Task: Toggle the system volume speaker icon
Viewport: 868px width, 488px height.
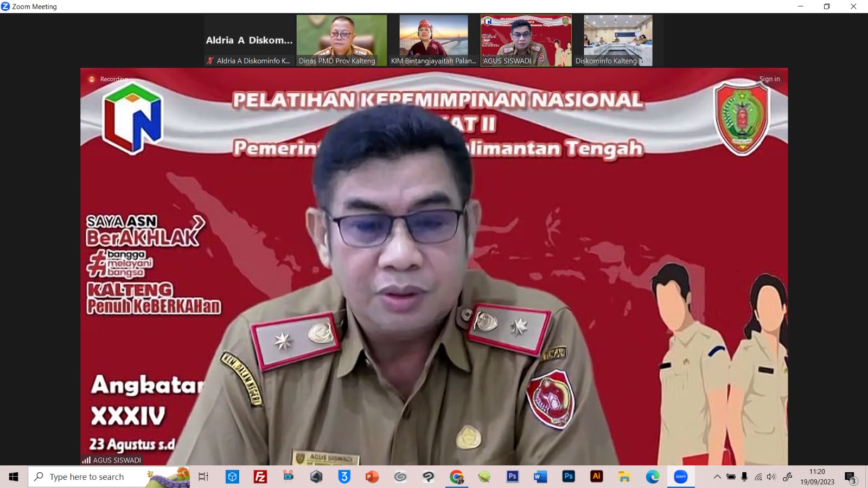Action: coord(771,477)
